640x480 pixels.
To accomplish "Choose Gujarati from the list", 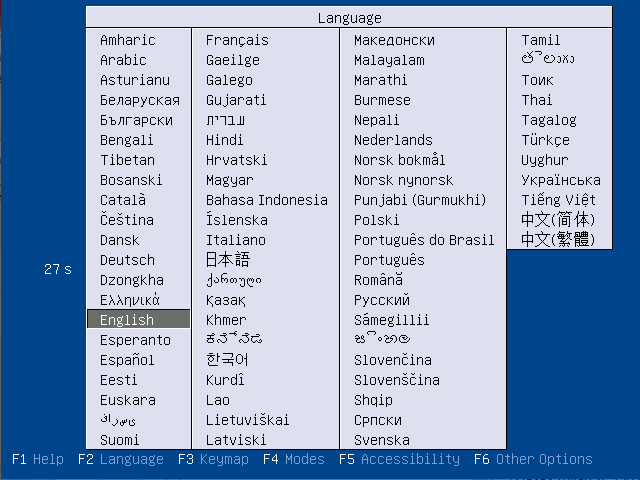I will click(236, 100).
